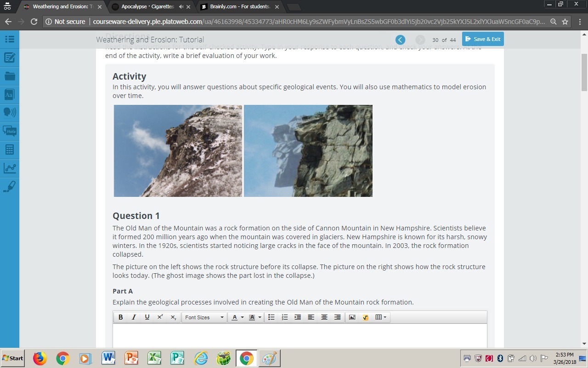View site information for Not secure
The height and width of the screenshot is (368, 588).
[66, 22]
